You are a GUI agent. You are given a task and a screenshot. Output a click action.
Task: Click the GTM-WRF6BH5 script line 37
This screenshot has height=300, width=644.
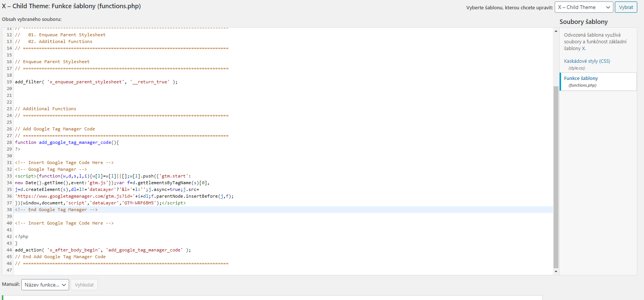[x=100, y=203]
